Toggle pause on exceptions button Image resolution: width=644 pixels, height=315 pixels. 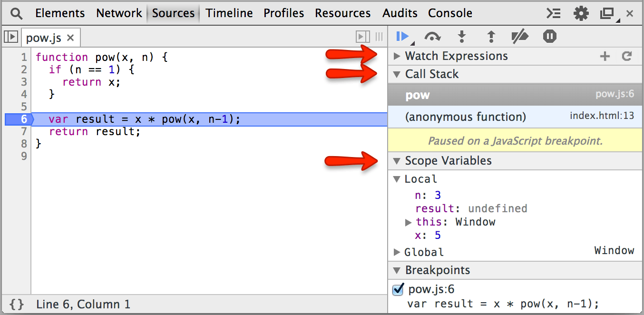coord(550,37)
